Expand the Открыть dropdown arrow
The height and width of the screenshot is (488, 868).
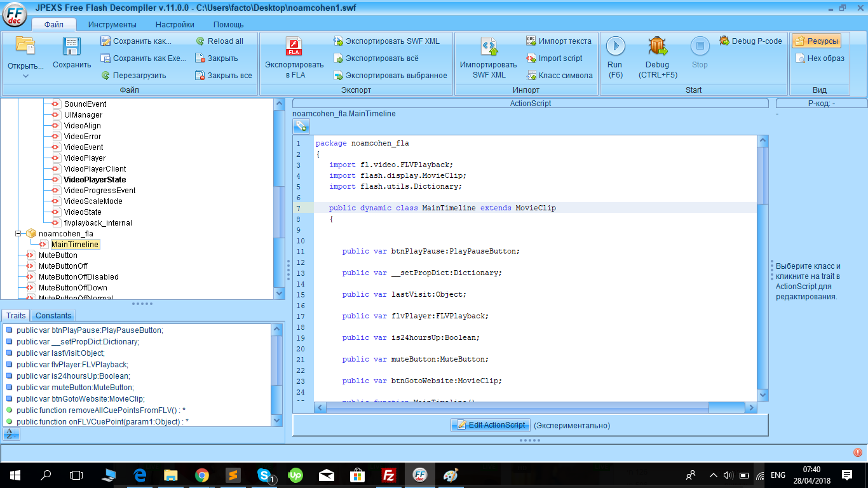pos(25,76)
